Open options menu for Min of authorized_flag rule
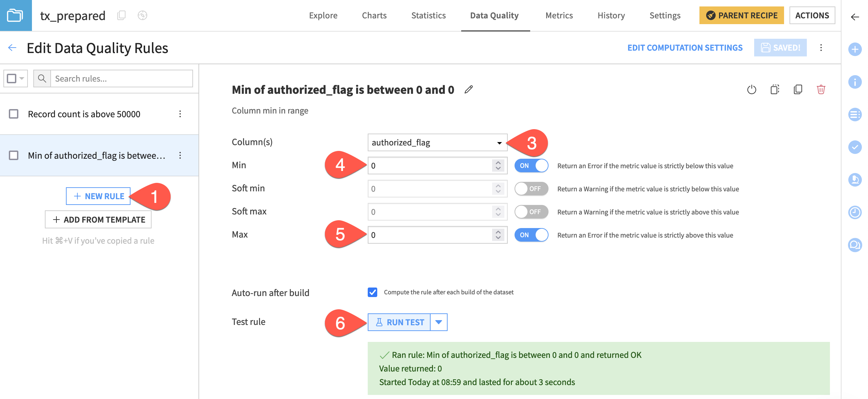 pos(180,155)
